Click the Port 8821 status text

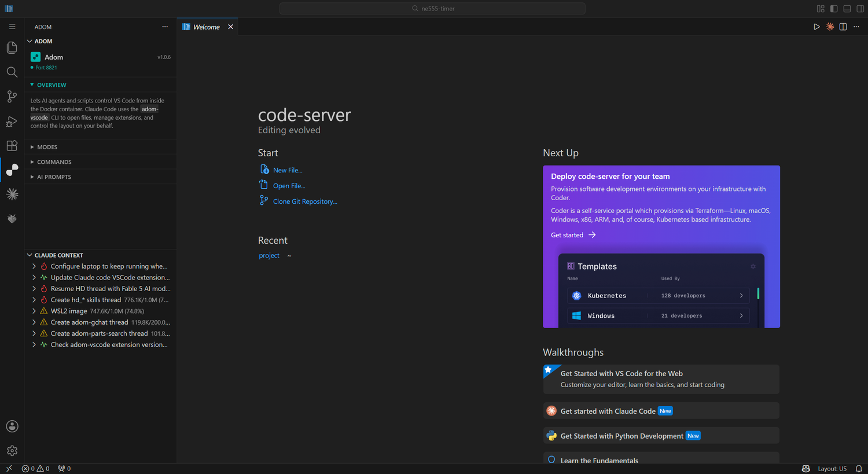tap(46, 68)
